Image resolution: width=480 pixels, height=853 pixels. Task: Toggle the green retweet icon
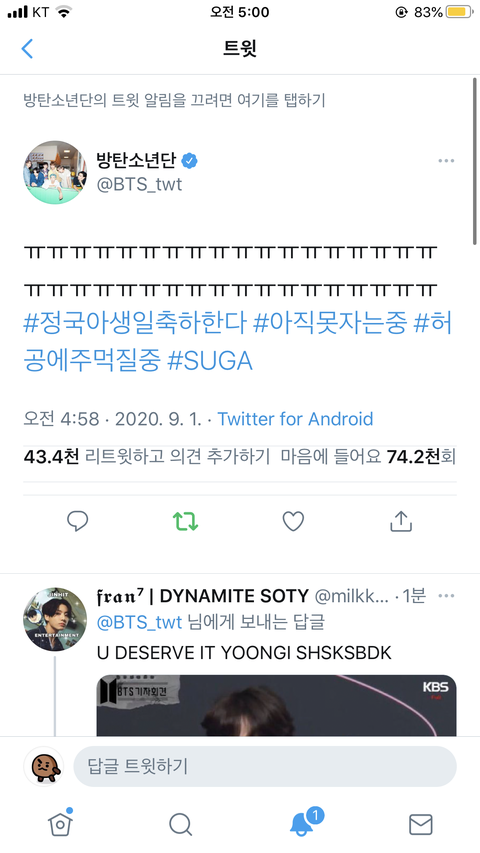[185, 521]
